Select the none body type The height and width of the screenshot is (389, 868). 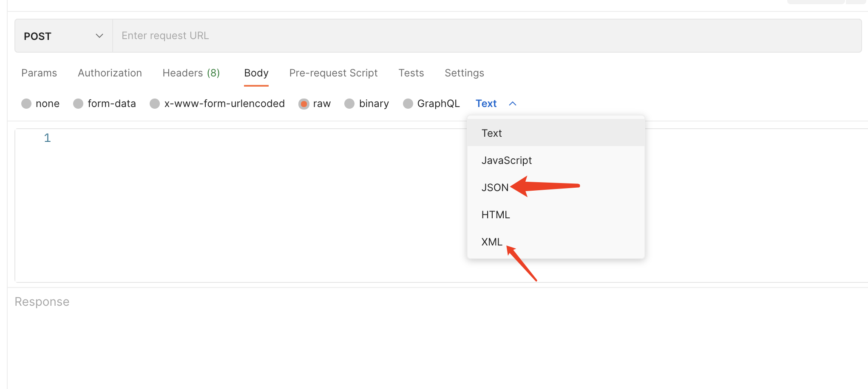tap(26, 104)
